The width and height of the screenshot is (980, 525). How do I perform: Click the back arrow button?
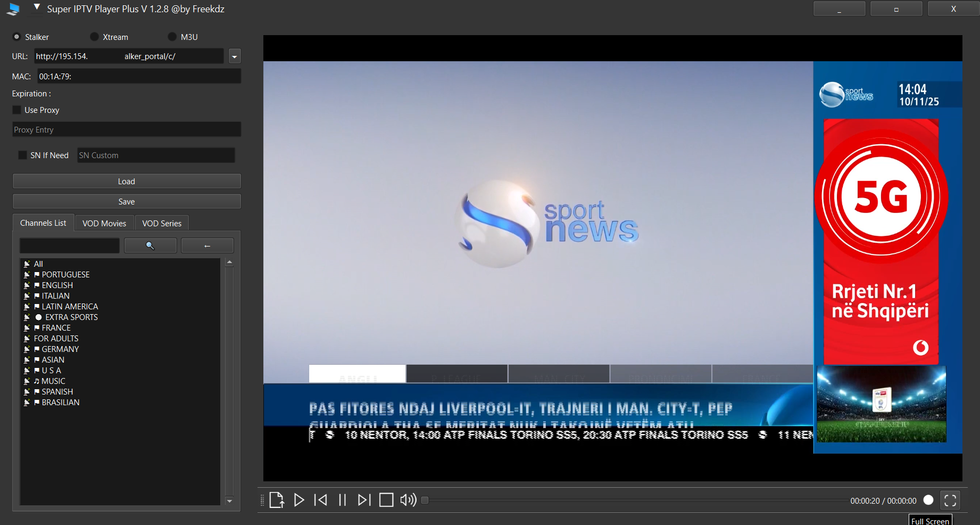pos(207,245)
